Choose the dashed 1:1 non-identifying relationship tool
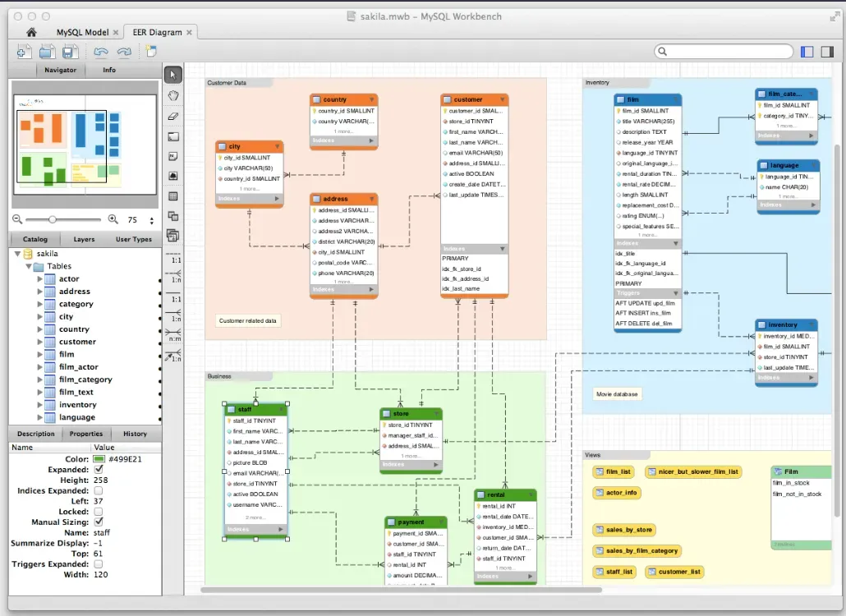The height and width of the screenshot is (616, 846). click(x=172, y=258)
